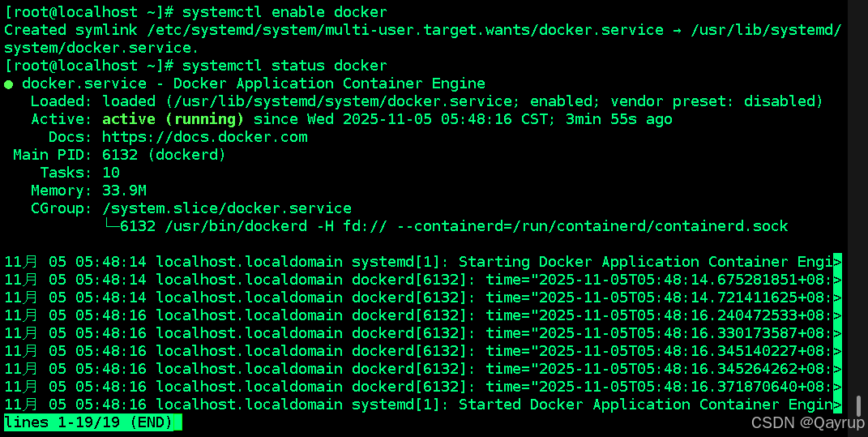Click 'since Wed 2025-11-05 05:48:16 CST;' text
Viewport: 868px width, 437px height.
[404, 119]
